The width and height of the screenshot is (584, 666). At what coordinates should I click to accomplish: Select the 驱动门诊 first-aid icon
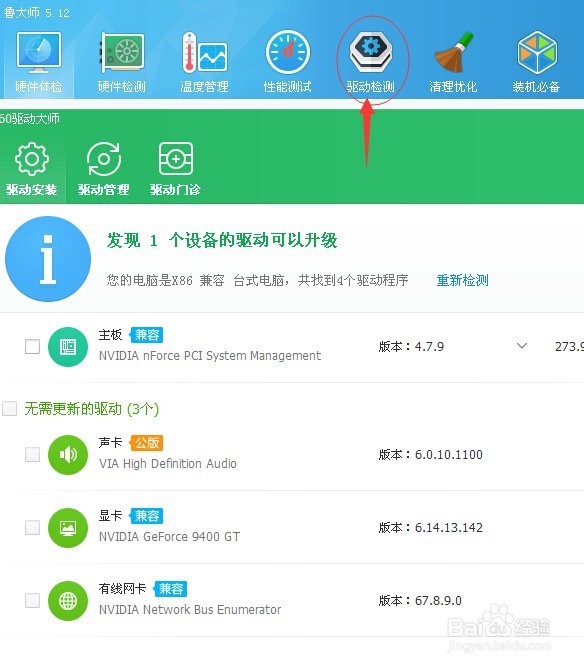tap(176, 159)
